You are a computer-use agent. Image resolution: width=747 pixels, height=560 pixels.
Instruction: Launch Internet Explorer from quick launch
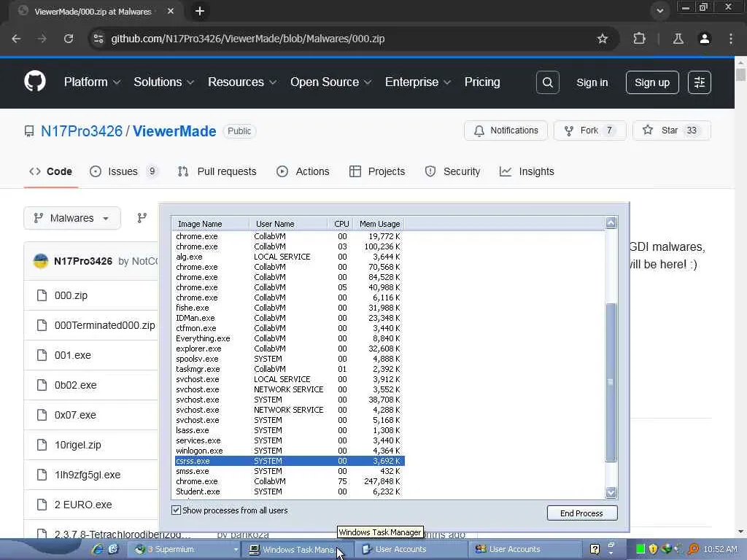98,549
